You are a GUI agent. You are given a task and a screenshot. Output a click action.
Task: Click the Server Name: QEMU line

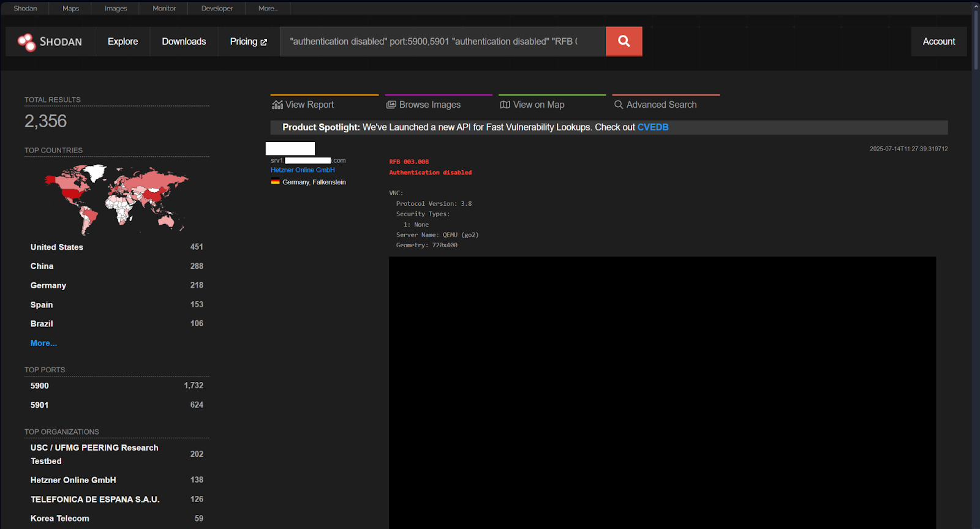pos(437,235)
